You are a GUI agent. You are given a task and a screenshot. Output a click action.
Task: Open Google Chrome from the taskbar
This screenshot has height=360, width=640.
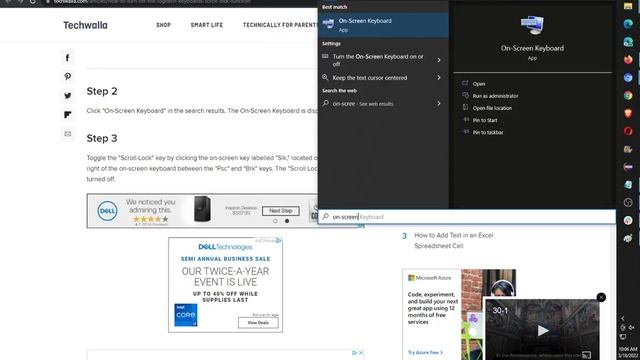point(628,95)
